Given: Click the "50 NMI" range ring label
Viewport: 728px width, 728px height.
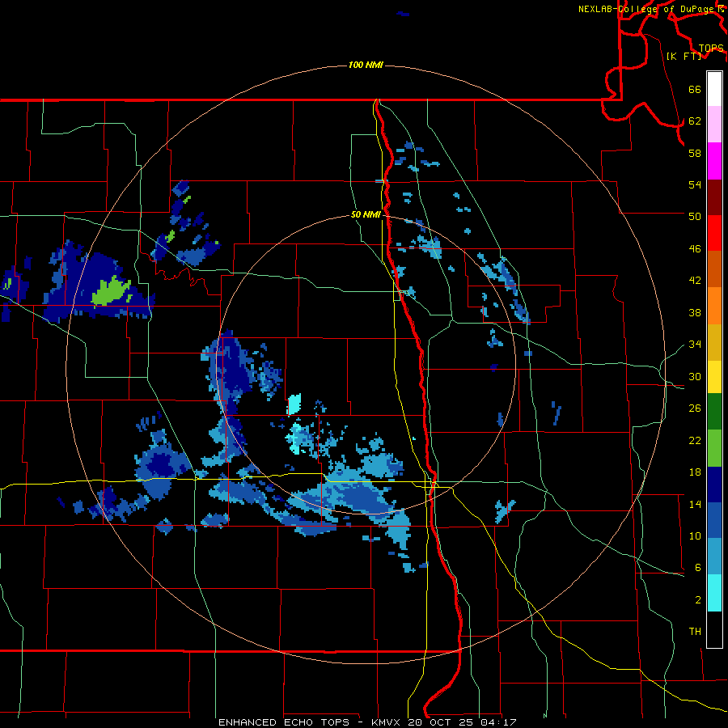Looking at the screenshot, I should (366, 214).
